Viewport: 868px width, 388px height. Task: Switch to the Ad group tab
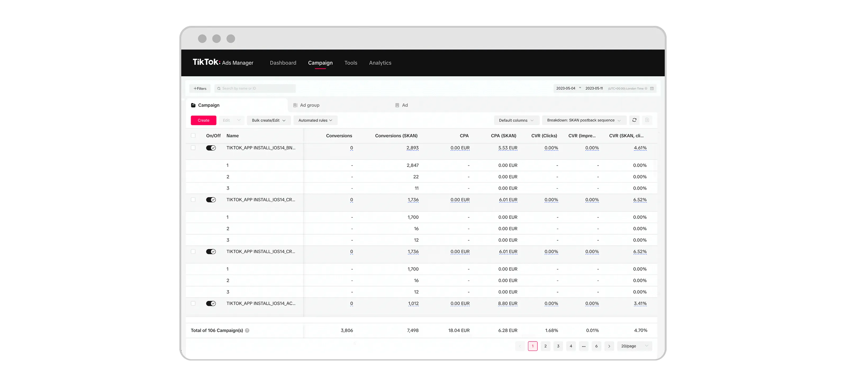point(306,105)
